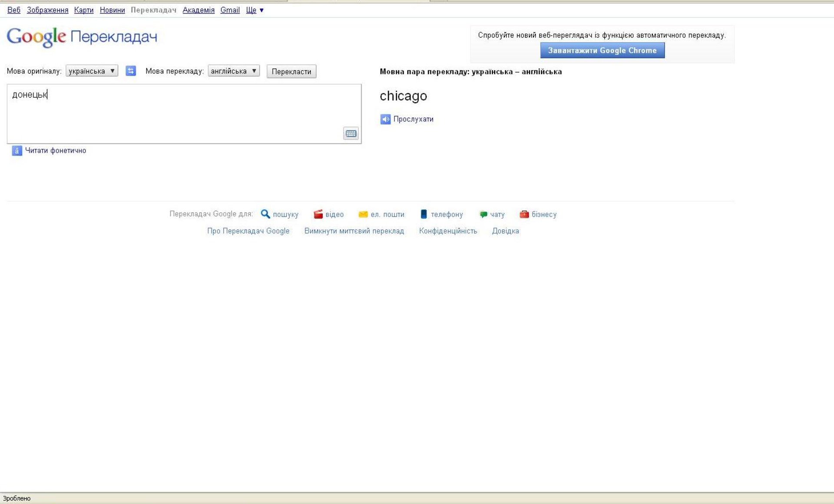Click the 'Перекласти' translate button
The image size is (834, 504).
pos(291,71)
